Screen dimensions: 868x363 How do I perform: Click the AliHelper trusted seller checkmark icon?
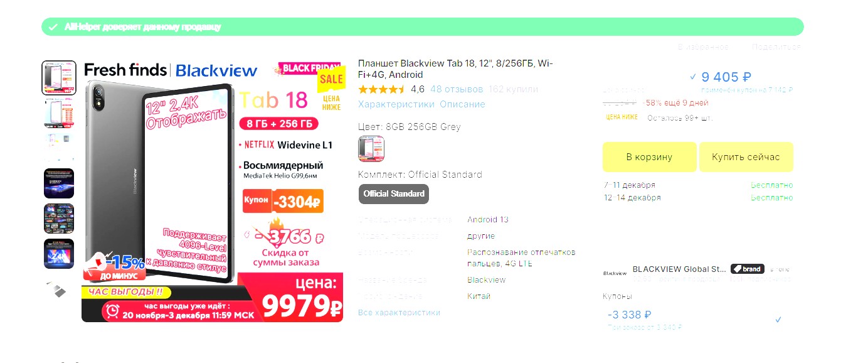point(53,27)
